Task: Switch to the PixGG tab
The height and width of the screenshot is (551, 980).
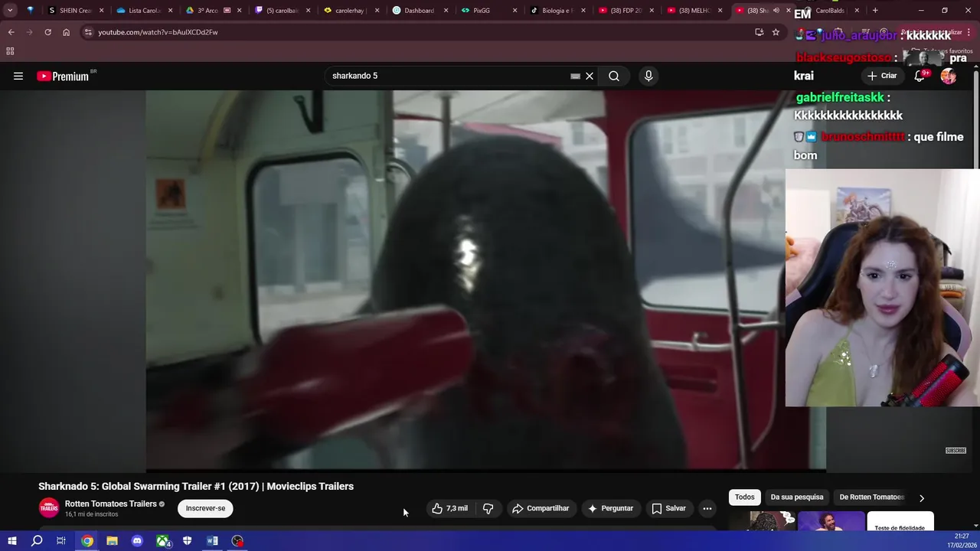Action: [488, 11]
